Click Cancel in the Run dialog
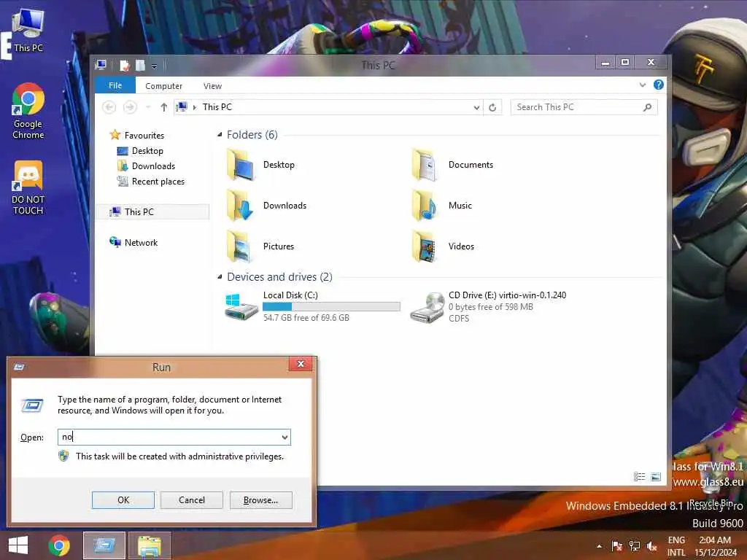This screenshot has width=747, height=560. point(192,500)
